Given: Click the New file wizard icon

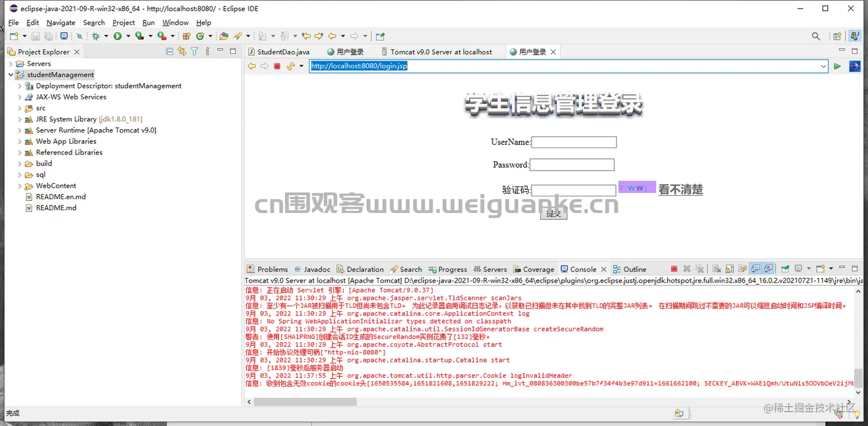Looking at the screenshot, I should 14,36.
